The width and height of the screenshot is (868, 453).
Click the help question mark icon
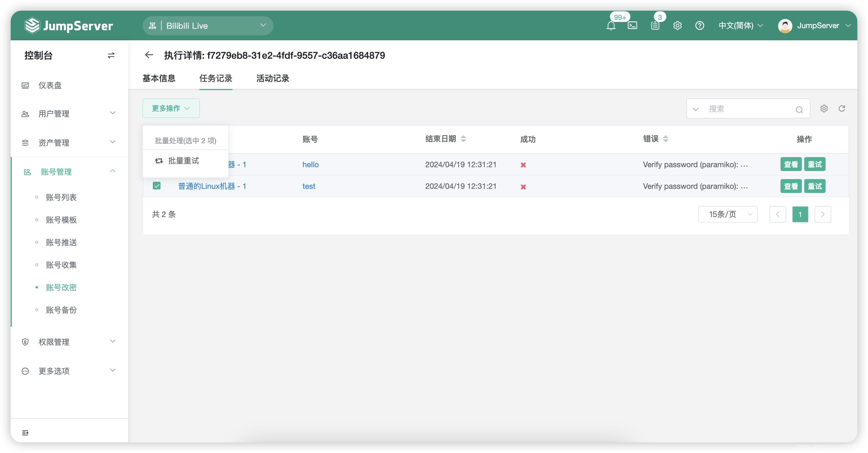pos(700,25)
